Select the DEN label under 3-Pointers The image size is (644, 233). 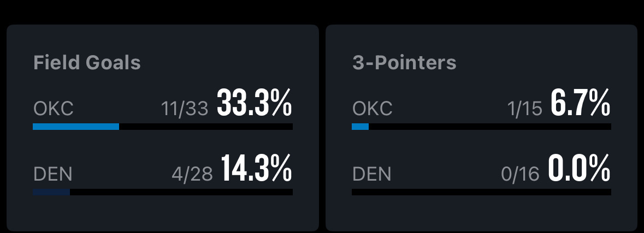pyautogui.click(x=372, y=174)
